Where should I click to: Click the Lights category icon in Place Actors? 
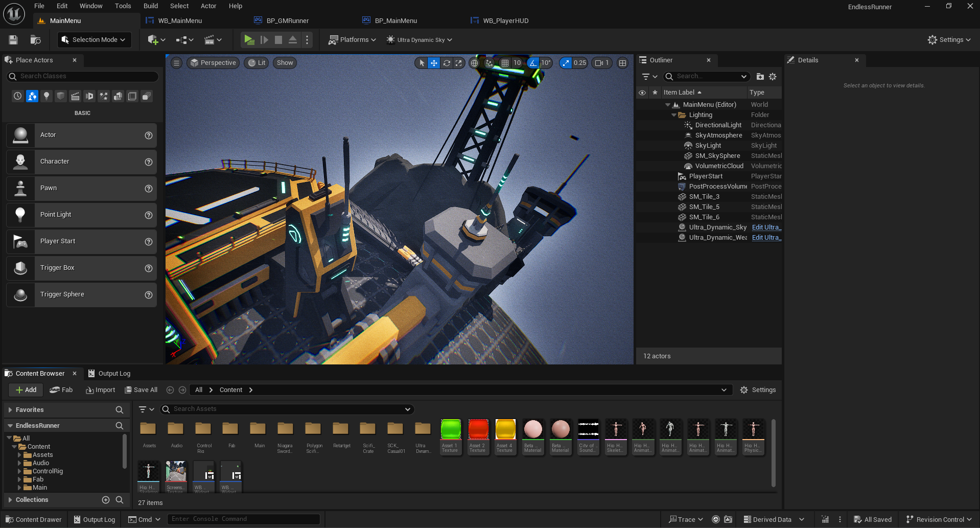pyautogui.click(x=46, y=96)
